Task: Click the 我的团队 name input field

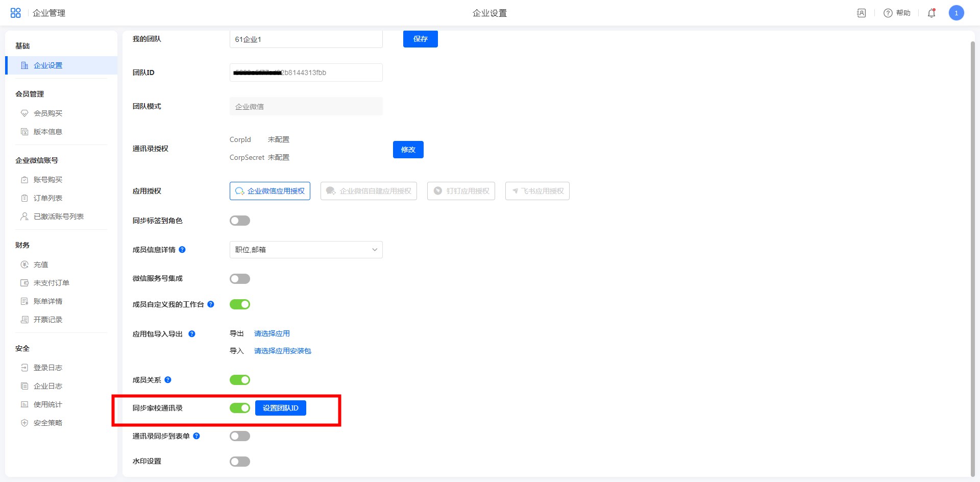Action: tap(306, 39)
